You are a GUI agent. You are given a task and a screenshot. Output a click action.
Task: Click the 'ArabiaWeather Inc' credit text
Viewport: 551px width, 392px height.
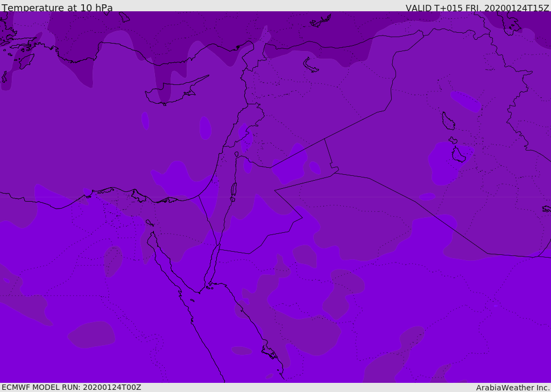pyautogui.click(x=512, y=388)
